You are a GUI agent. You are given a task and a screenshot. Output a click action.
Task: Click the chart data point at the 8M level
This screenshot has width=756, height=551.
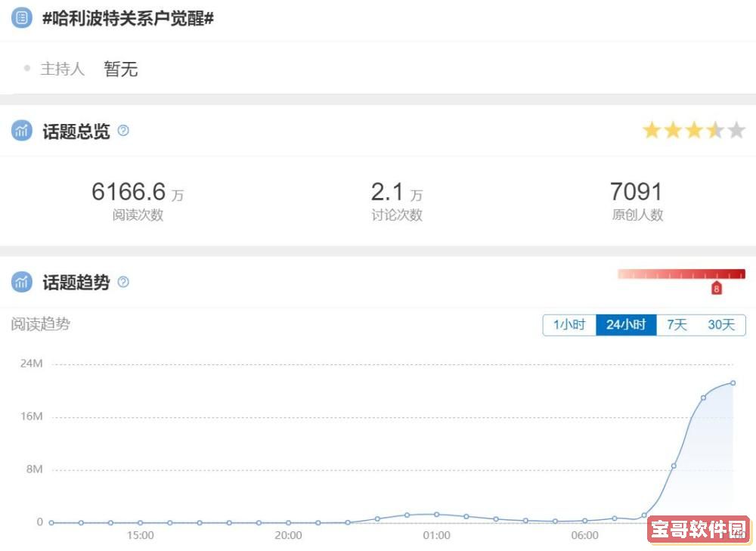(x=674, y=466)
